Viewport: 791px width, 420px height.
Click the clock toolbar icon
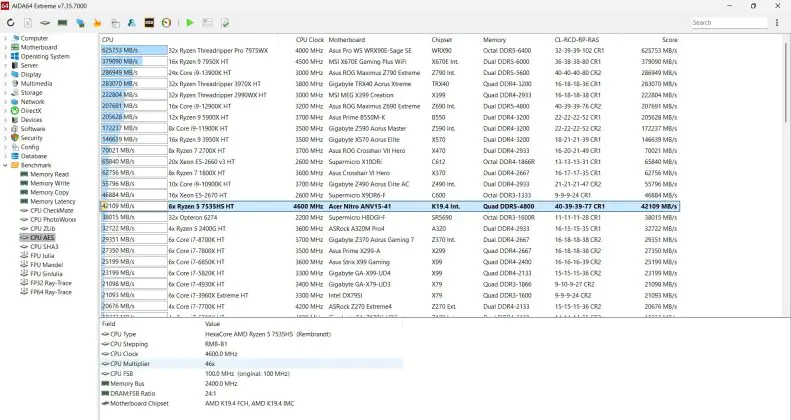(166, 23)
